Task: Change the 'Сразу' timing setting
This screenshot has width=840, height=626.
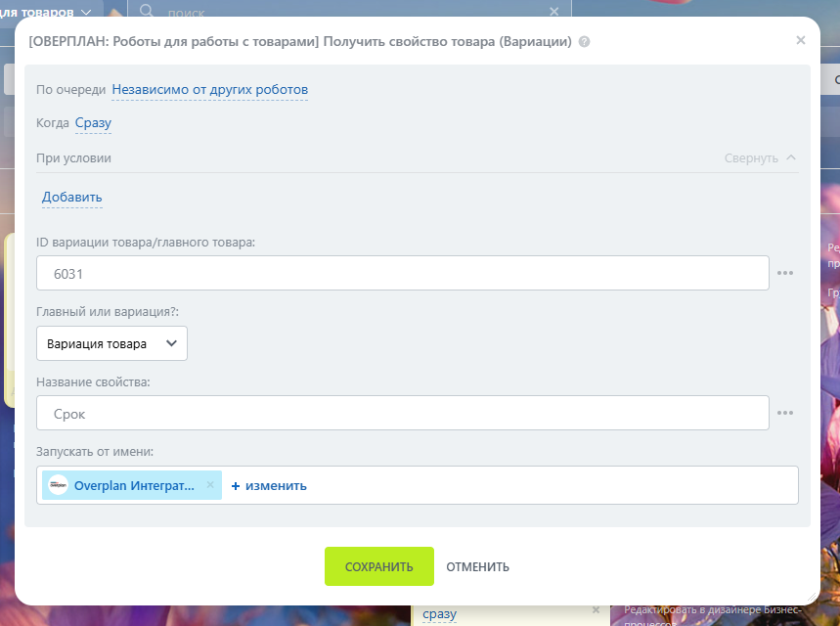Action: point(93,123)
